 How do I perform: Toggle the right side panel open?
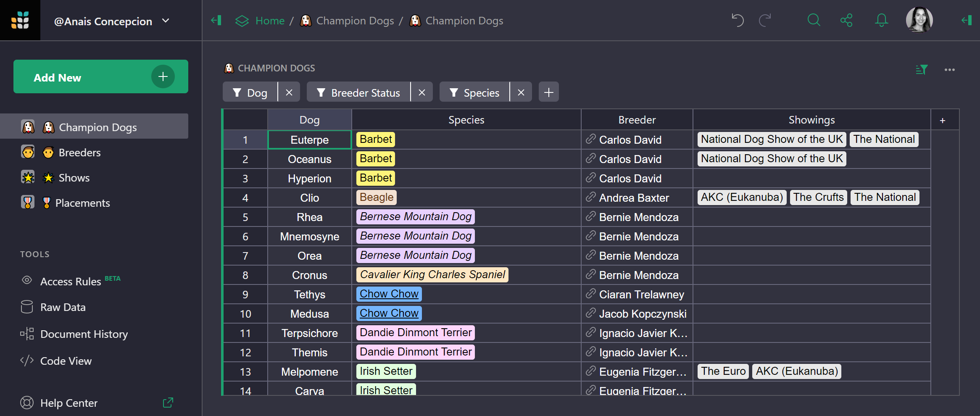point(966,20)
